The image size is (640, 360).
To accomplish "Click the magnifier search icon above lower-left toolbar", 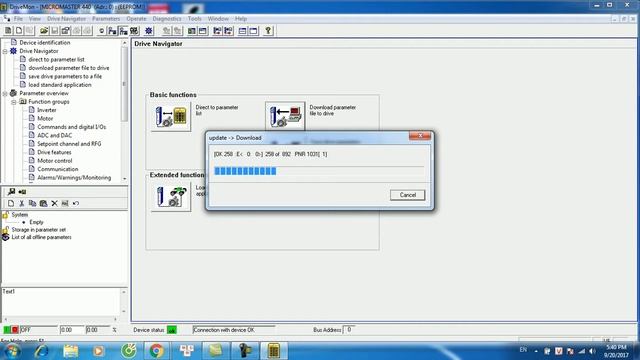I will [x=11, y=191].
